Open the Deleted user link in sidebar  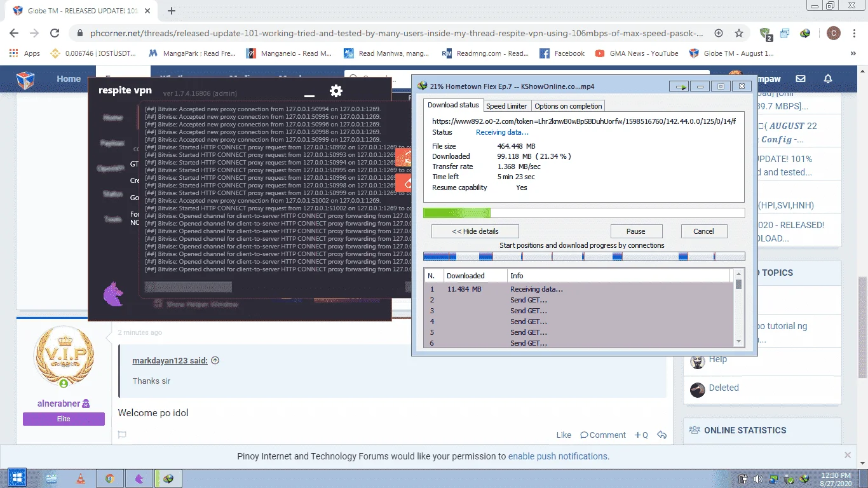(724, 388)
